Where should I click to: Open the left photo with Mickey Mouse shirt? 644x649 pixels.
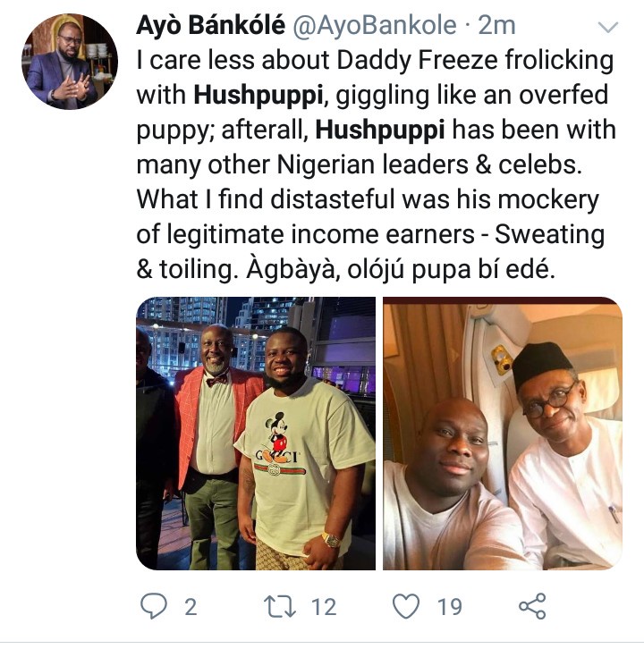click(x=255, y=434)
